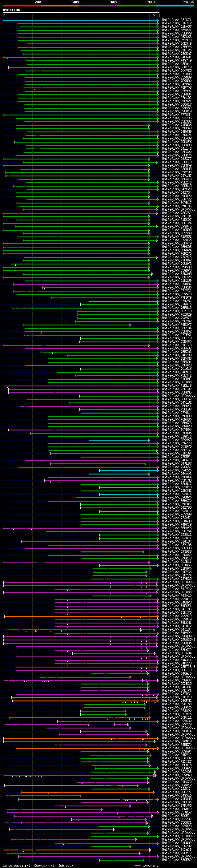
Task: Click the UniRef100_C5E3B2 label
Action: [176, 121]
